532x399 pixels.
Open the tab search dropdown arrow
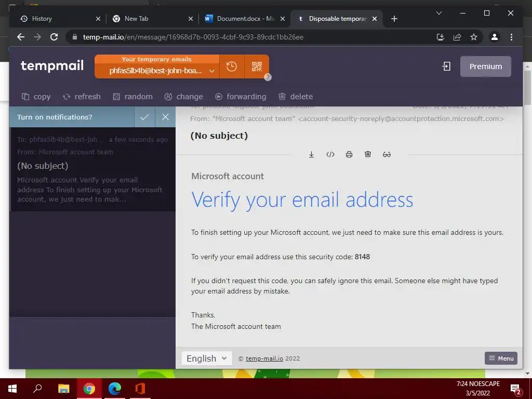pos(438,13)
